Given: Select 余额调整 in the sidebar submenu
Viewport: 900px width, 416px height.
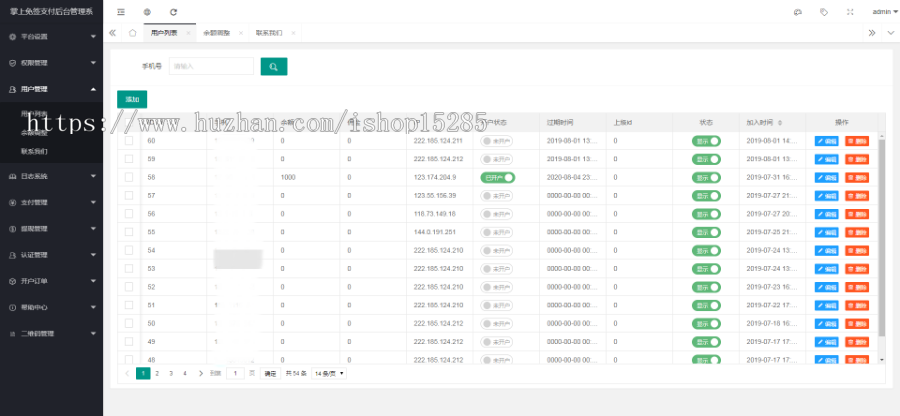Looking at the screenshot, I should point(35,132).
